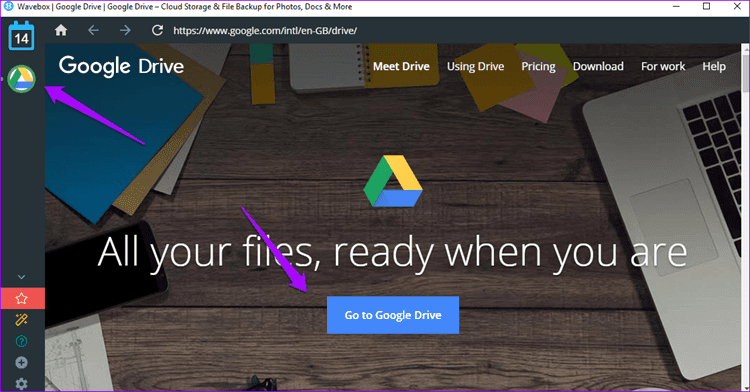Select the Google Drive account icon in sidebar
This screenshot has width=750, height=392.
[x=22, y=79]
